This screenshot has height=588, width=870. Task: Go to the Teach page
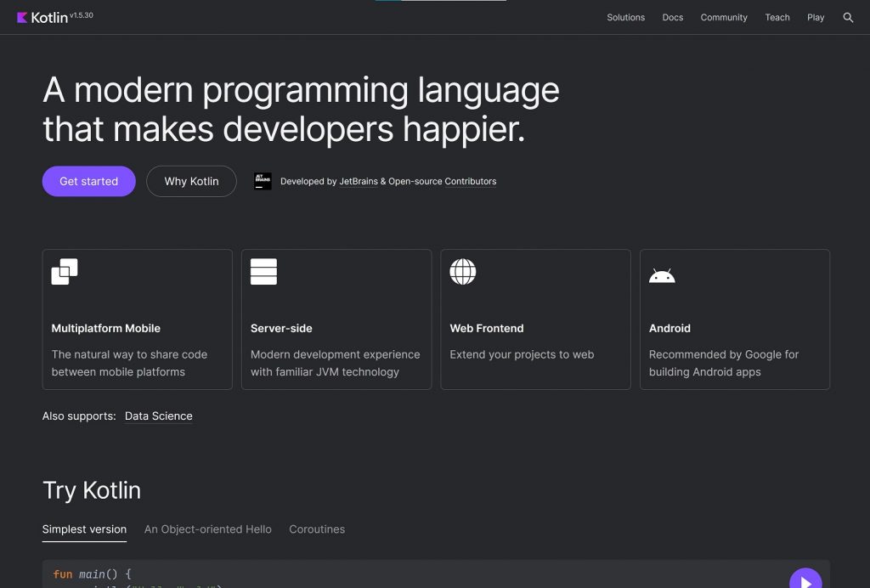pyautogui.click(x=777, y=18)
